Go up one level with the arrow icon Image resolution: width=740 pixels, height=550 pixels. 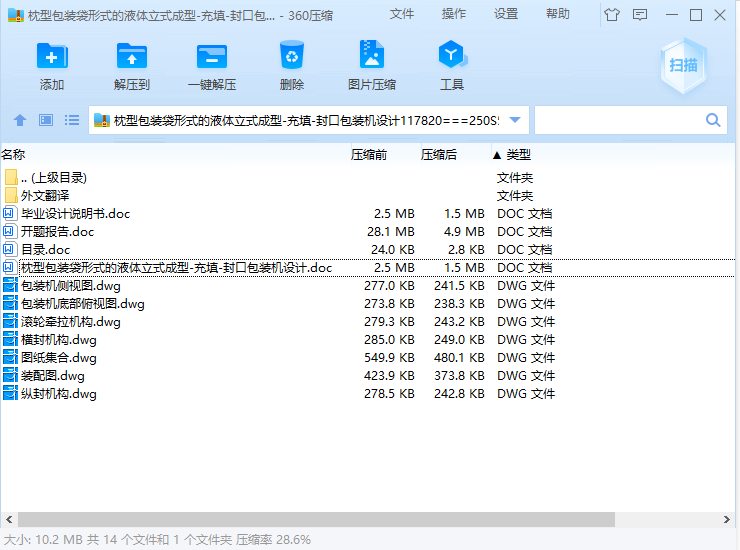point(19,120)
